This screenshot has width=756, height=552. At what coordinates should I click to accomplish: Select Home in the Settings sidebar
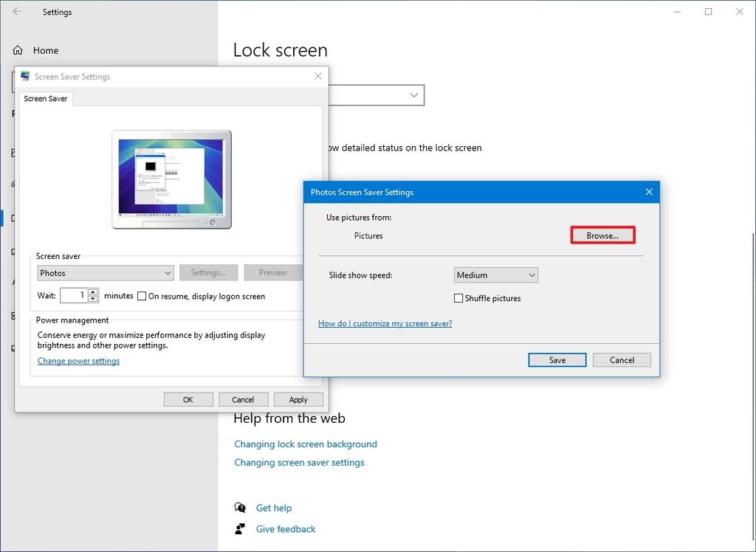point(45,50)
